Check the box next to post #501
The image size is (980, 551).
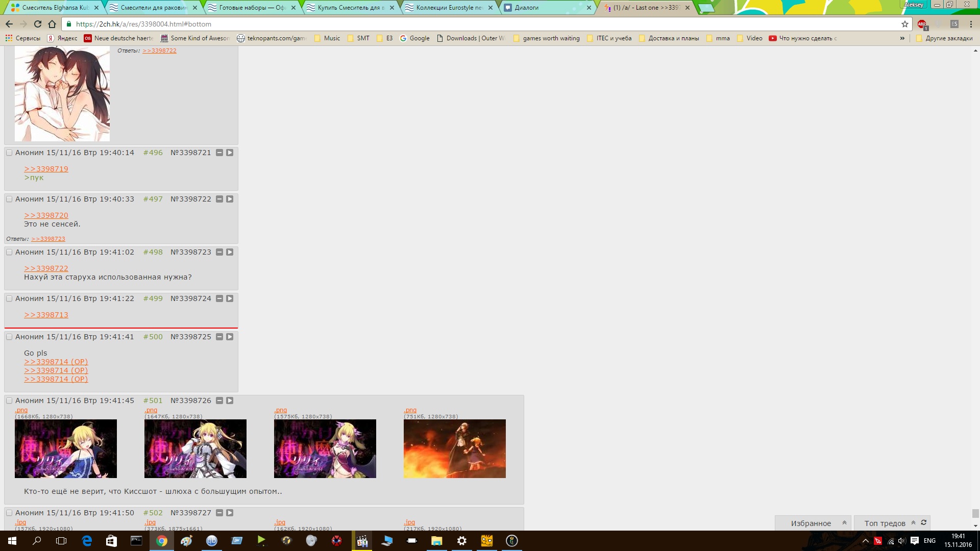9,400
